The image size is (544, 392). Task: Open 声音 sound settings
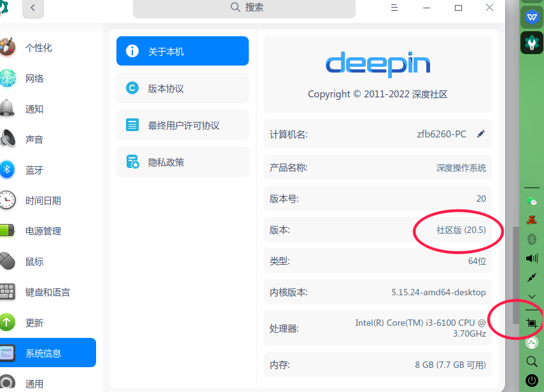pos(34,139)
